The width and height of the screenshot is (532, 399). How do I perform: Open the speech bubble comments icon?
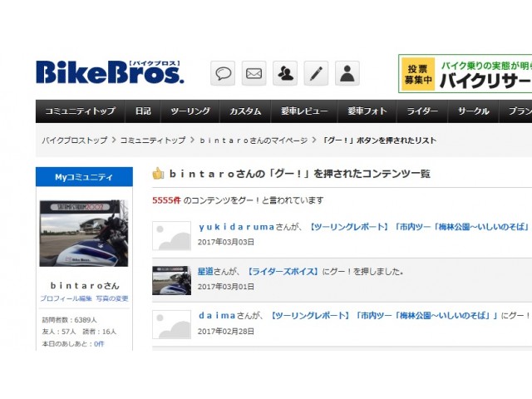pos(223,73)
